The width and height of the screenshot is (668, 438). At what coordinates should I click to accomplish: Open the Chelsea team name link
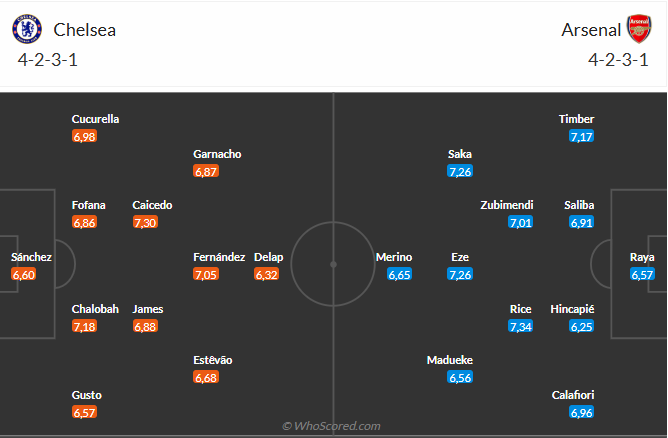click(85, 30)
